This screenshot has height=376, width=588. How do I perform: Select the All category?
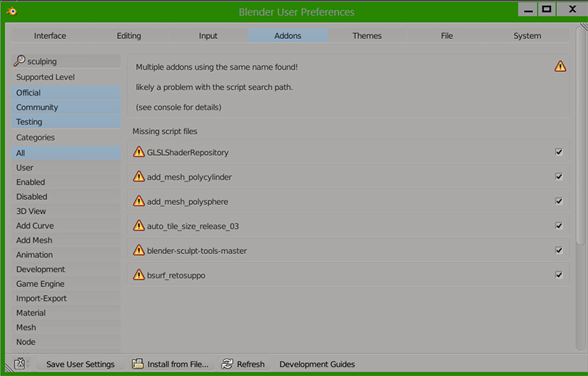(66, 153)
